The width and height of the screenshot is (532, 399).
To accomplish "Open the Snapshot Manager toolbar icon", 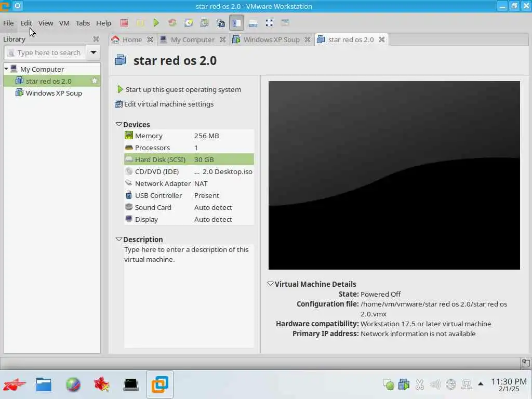I will (220, 23).
